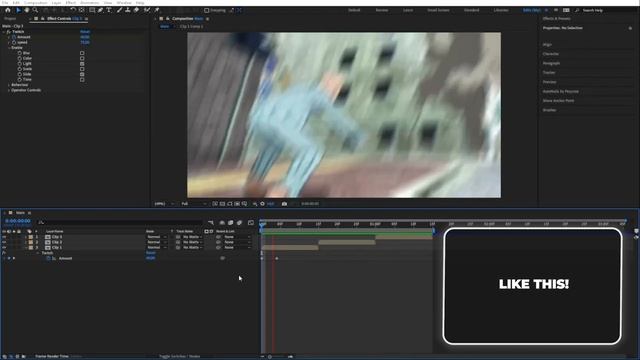
Task: Open the Clip 2 Track Matte dropdown
Action: (x=192, y=242)
